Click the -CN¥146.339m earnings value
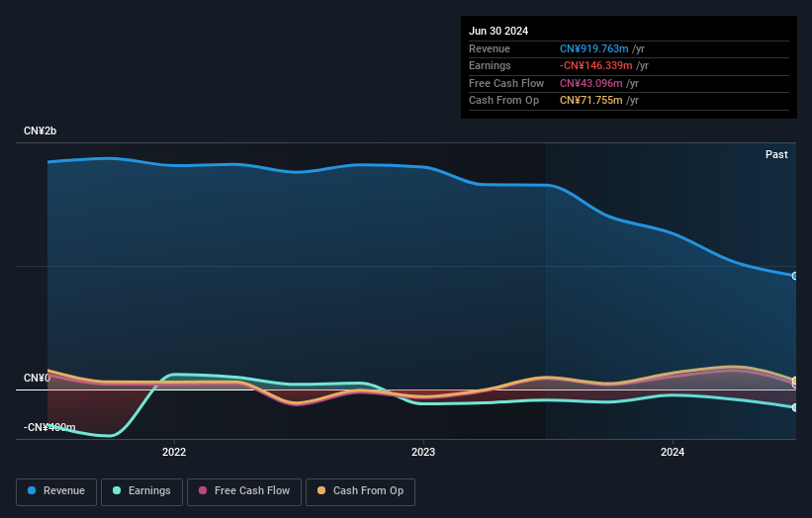 (x=595, y=65)
